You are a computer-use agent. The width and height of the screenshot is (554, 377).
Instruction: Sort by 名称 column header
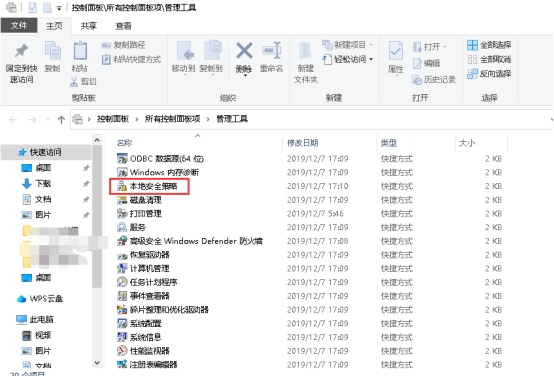pyautogui.click(x=124, y=143)
